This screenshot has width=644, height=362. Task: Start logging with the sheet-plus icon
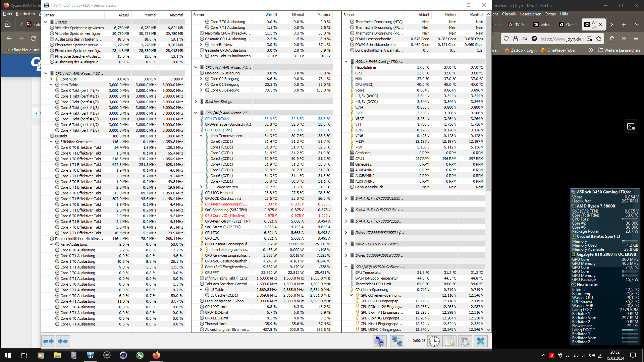(449, 341)
